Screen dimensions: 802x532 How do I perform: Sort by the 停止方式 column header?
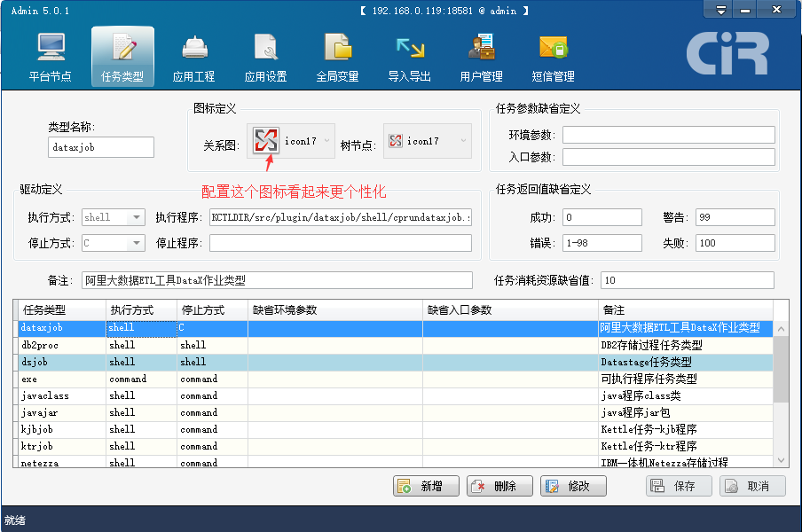[x=212, y=310]
